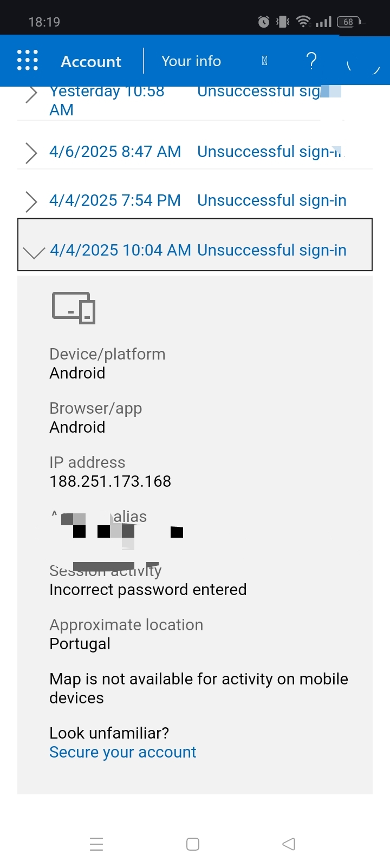
Task: Click the help question mark icon
Action: 311,61
